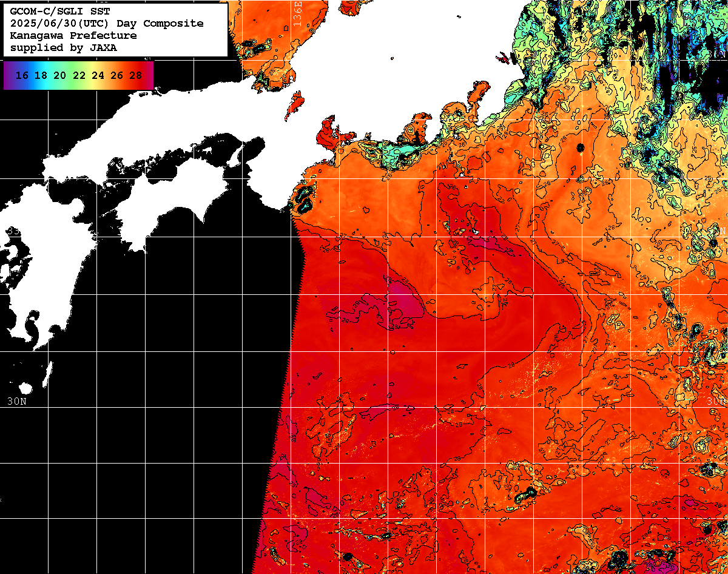Pick the 20 value on temperature scale
The height and width of the screenshot is (574, 728).
[59, 76]
